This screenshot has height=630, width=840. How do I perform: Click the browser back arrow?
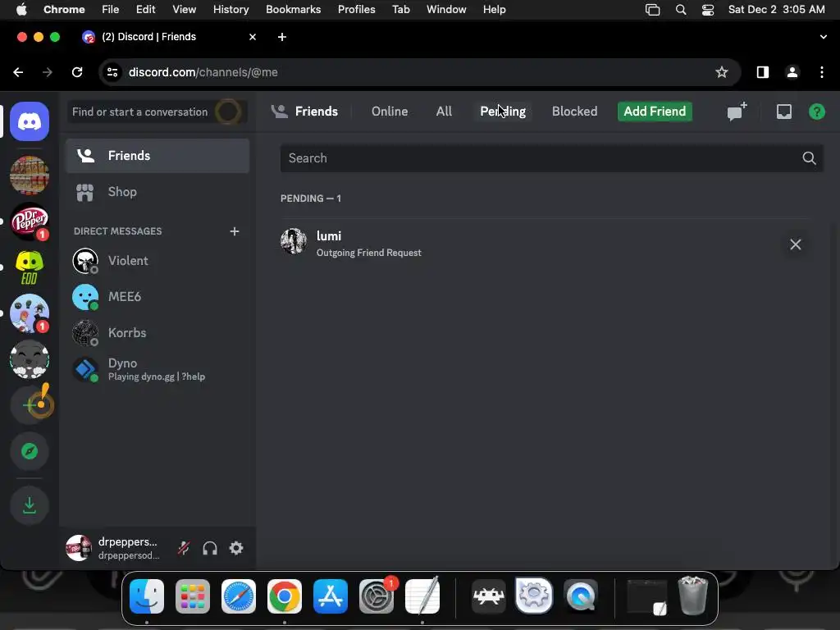[18, 72]
